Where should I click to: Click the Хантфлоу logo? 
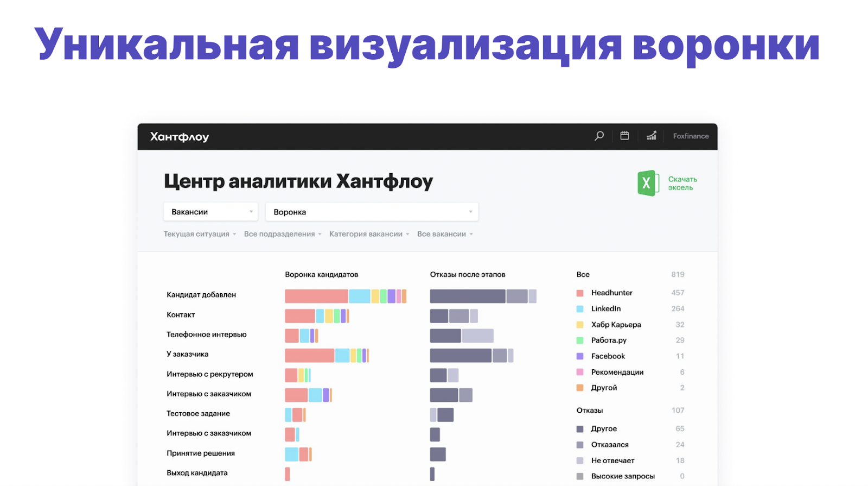coord(180,137)
